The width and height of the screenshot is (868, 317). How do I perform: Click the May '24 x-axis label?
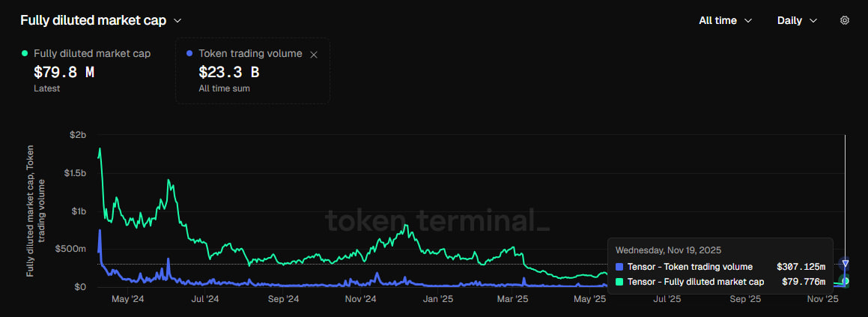tap(127, 299)
